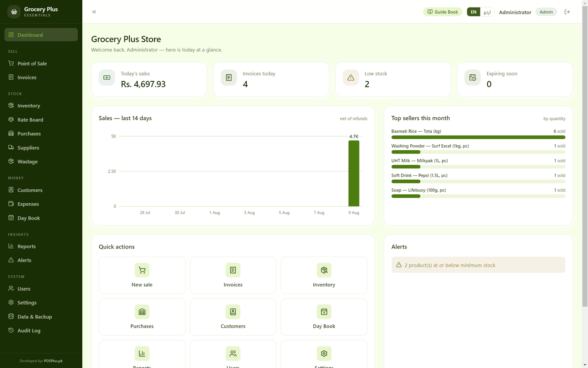Image resolution: width=588 pixels, height=368 pixels.
Task: Click the Day Book calendar icon in sidebar
Action: pos(11,218)
